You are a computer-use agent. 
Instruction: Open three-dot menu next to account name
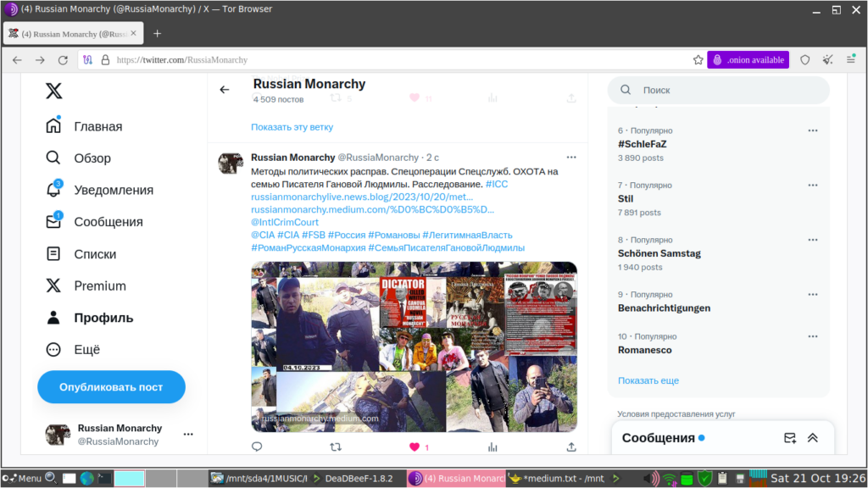[x=188, y=435]
